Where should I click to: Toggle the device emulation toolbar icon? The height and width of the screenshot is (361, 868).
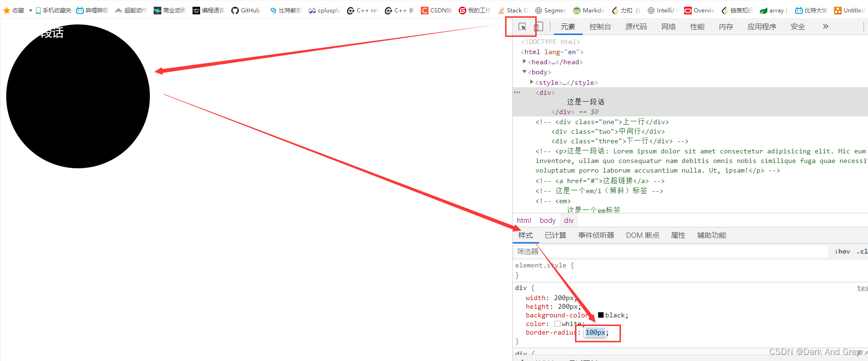pyautogui.click(x=539, y=27)
